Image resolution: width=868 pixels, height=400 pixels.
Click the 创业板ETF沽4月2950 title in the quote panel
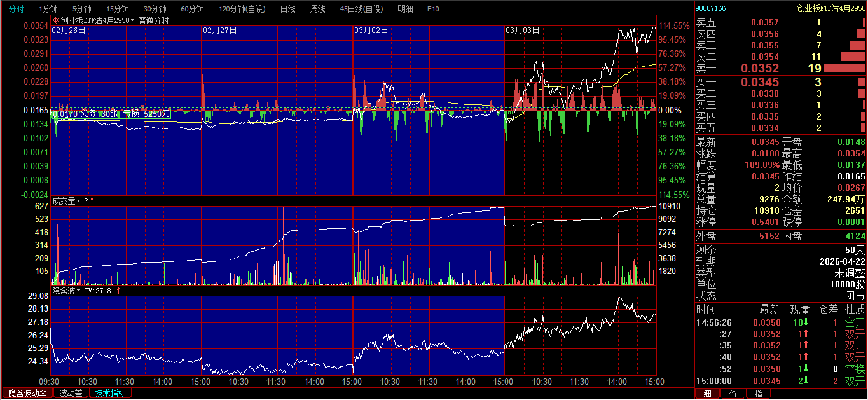[831, 8]
